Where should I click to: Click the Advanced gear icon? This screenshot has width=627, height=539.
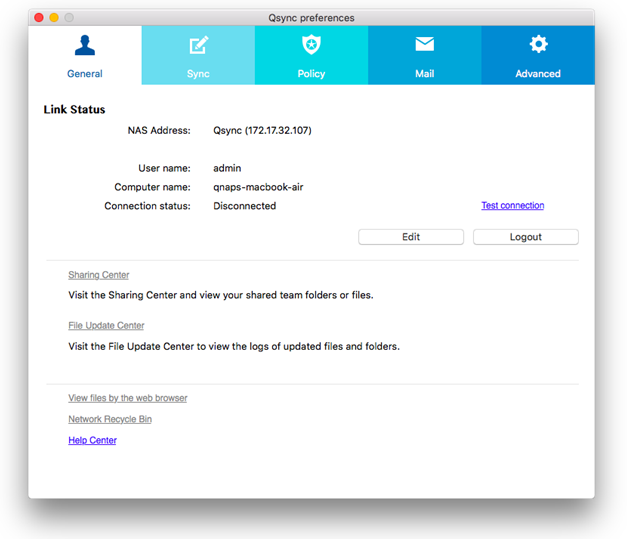tap(538, 44)
